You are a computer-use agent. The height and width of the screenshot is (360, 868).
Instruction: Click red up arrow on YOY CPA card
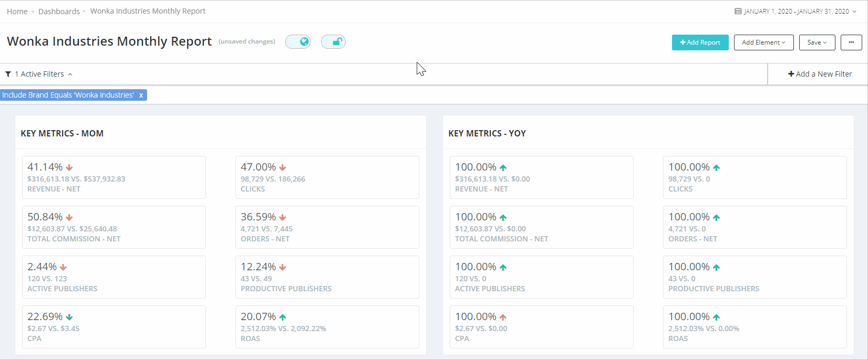tap(503, 317)
